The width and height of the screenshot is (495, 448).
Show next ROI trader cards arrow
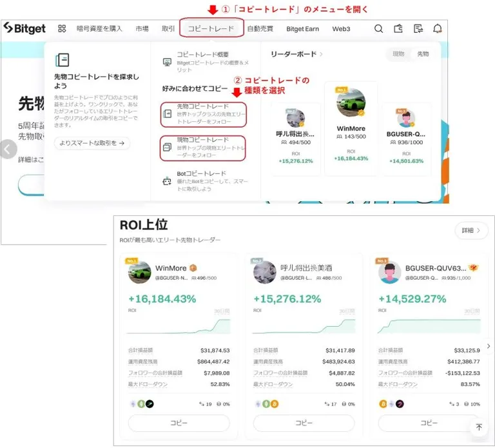489,346
